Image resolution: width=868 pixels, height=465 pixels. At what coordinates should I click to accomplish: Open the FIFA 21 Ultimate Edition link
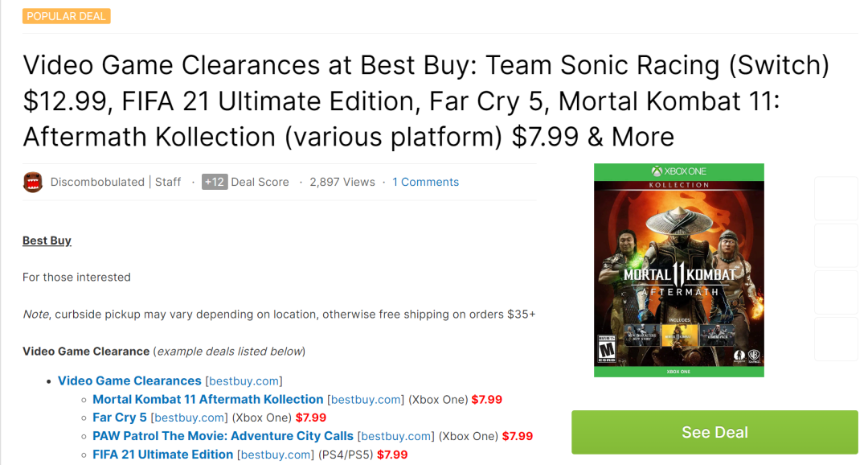[162, 455]
